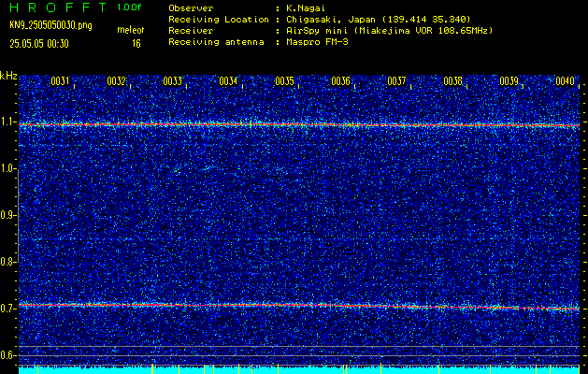Click the 0037 time marker
This screenshot has width=588, height=374.
(x=396, y=81)
